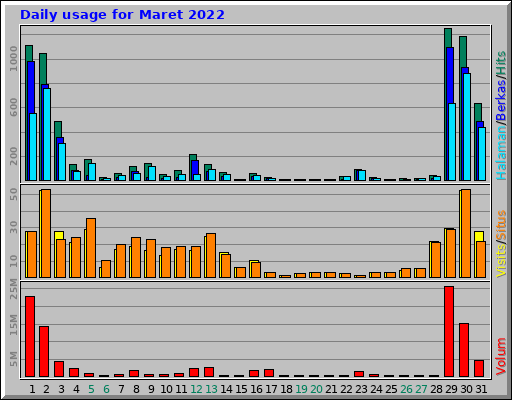This screenshot has height=400, width=512.
Task: Select green weekend day label "6"
Action: click(106, 389)
